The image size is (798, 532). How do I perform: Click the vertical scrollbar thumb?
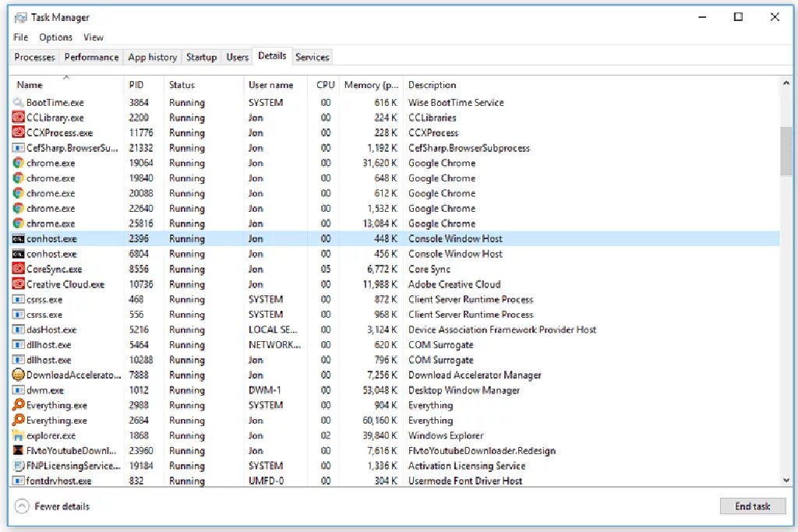pos(786,151)
